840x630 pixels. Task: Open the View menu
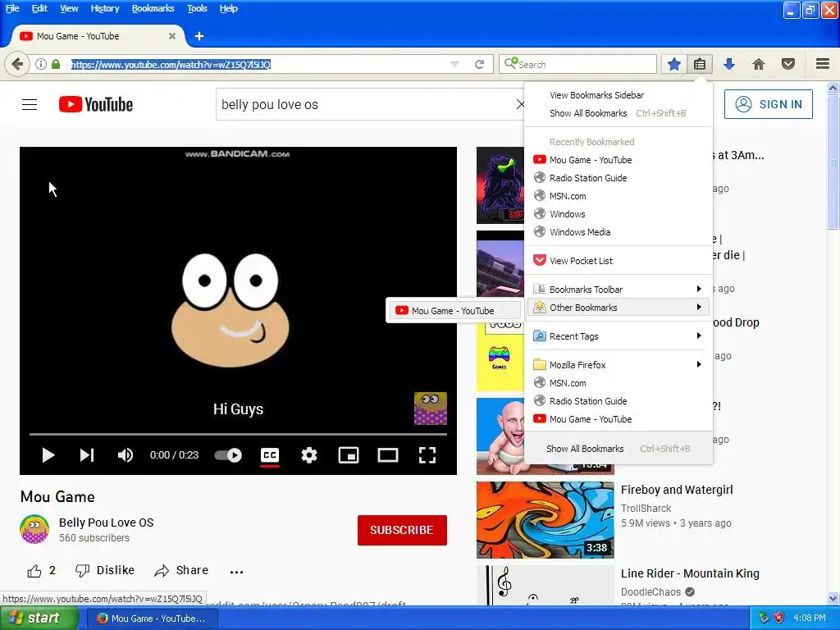(69, 8)
